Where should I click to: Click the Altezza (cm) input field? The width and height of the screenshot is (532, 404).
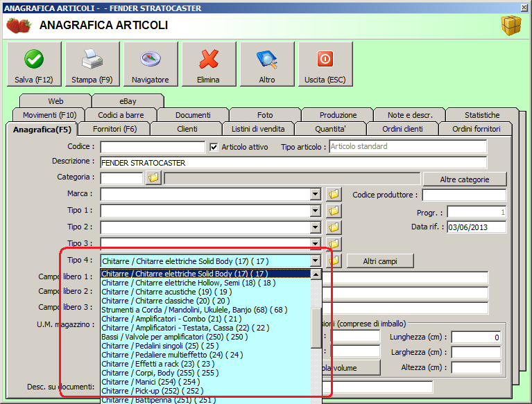click(x=476, y=368)
